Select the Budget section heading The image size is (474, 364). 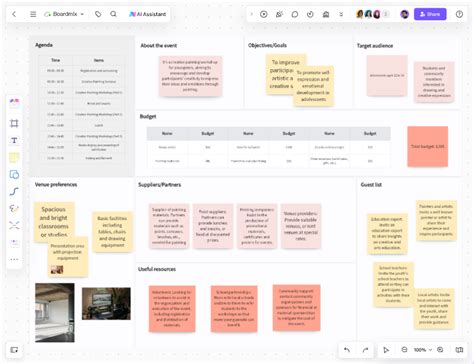tap(148, 116)
